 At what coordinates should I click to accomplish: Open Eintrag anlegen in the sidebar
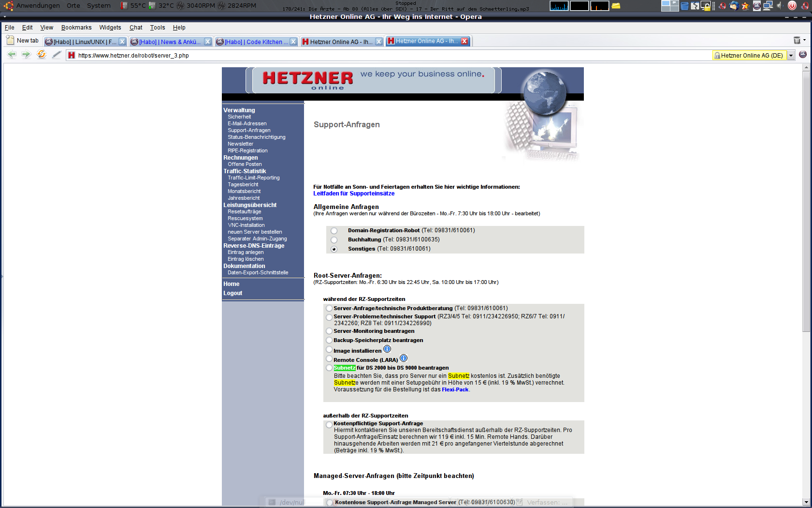pos(246,253)
